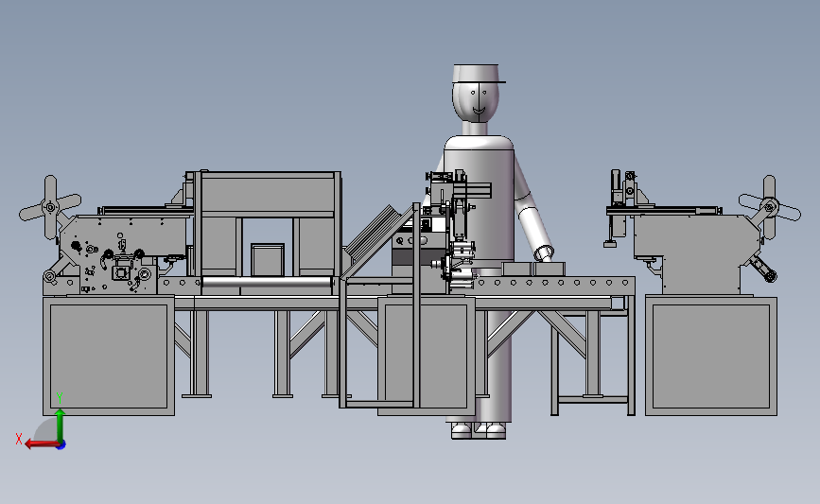Select the mannequin's head in the model

[x=475, y=102]
